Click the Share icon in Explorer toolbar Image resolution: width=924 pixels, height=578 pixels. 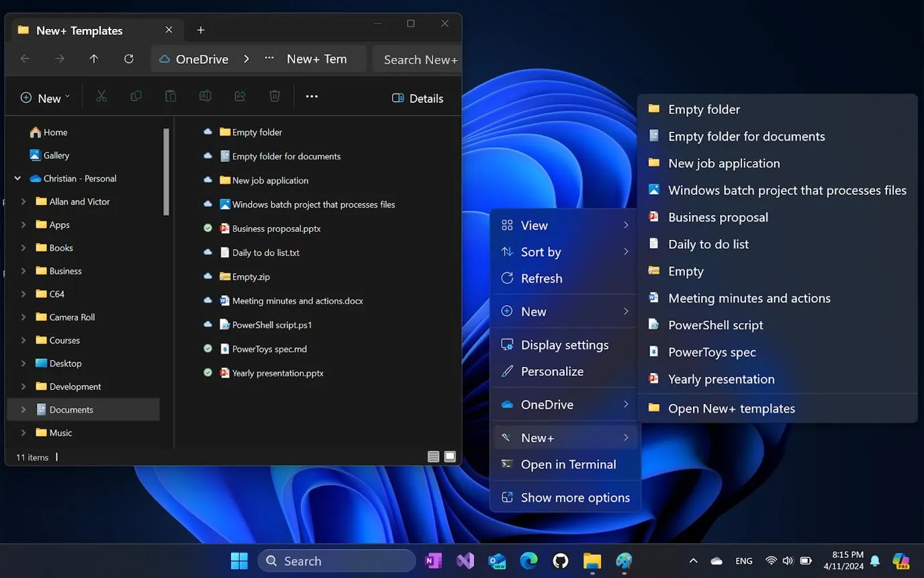point(240,97)
